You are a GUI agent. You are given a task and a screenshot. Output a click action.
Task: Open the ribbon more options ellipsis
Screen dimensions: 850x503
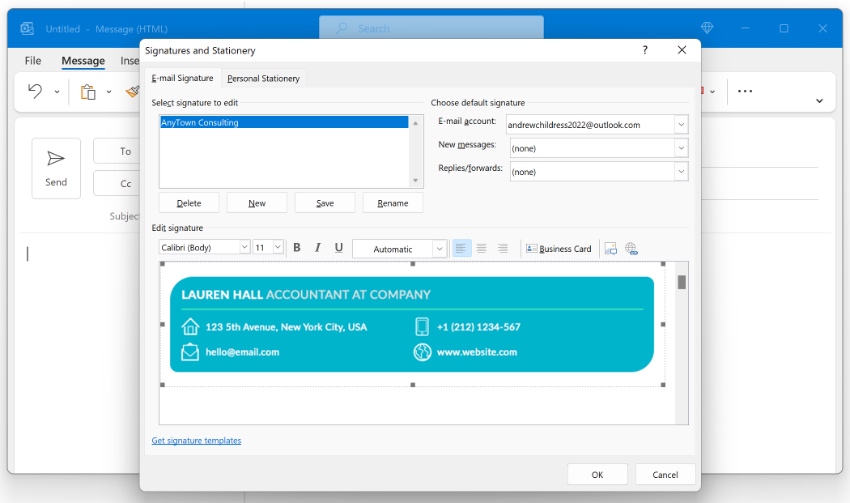click(x=745, y=91)
